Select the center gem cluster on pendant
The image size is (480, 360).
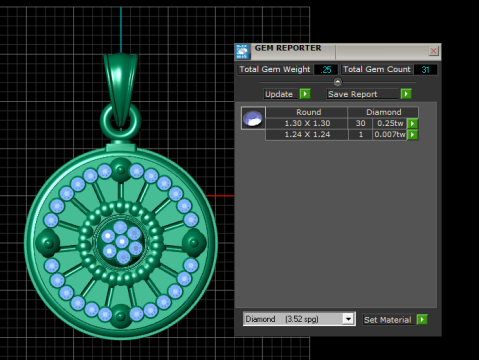click(x=121, y=242)
